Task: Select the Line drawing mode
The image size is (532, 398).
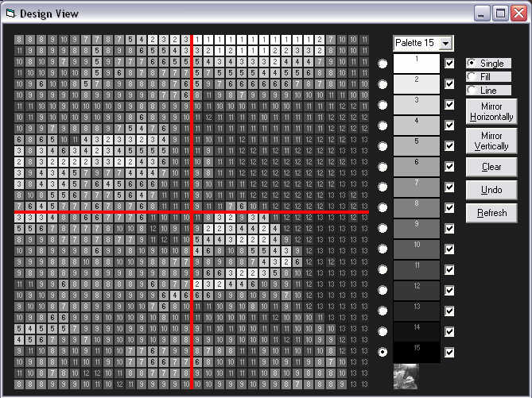Action: pos(488,91)
